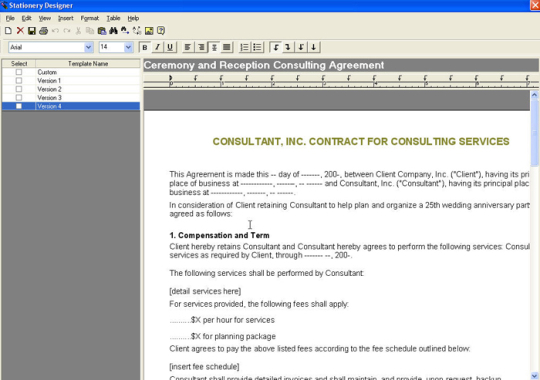Open the font name dropdown arrow
This screenshot has width=540, height=380.
coord(89,47)
